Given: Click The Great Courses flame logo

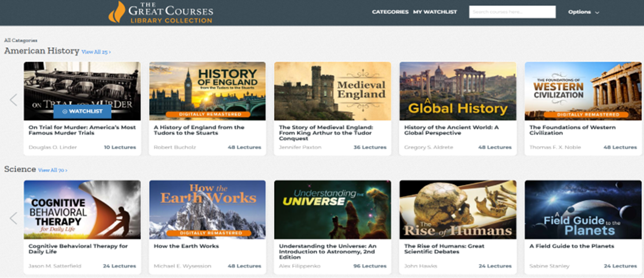Looking at the screenshot, I should point(117,12).
